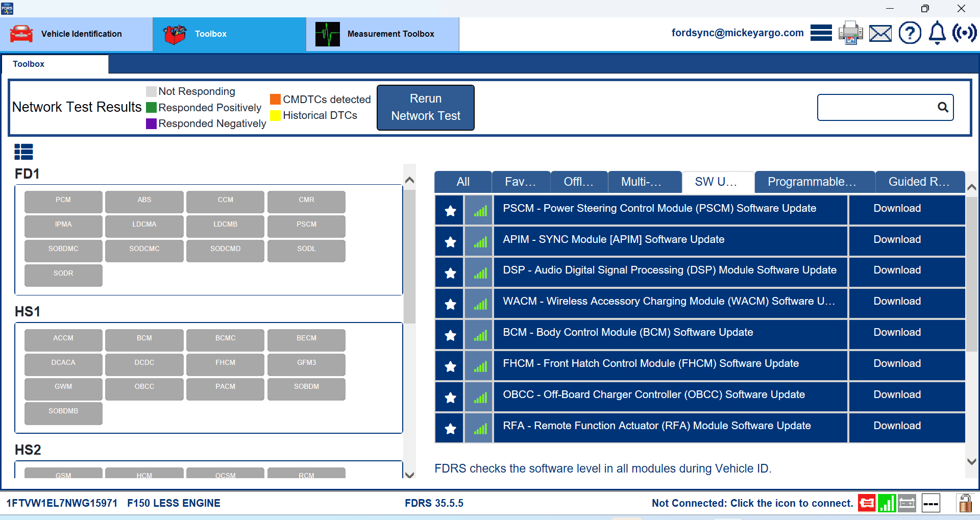
Task: Click inside the search field
Action: (x=878, y=107)
